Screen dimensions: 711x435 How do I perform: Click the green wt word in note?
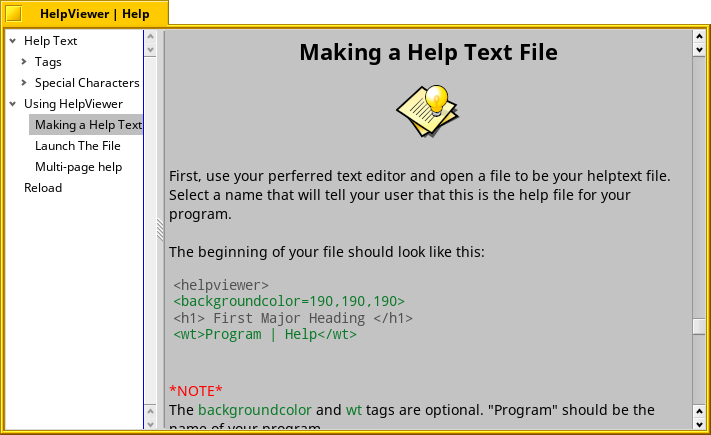coord(354,410)
